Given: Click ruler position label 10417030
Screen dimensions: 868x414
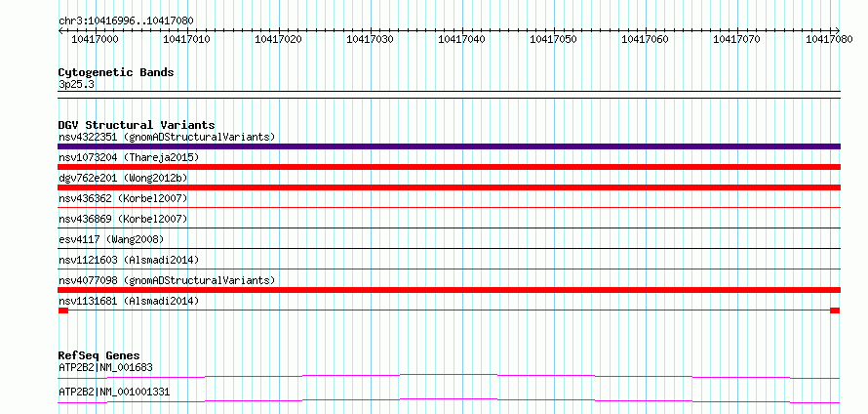Looking at the screenshot, I should (371, 39).
